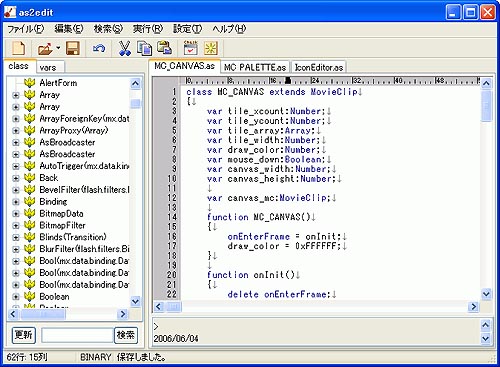Click the 更新 button

(24, 335)
